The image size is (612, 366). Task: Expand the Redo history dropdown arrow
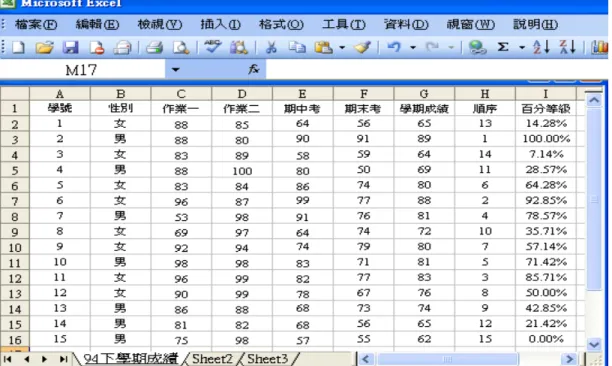[451, 48]
